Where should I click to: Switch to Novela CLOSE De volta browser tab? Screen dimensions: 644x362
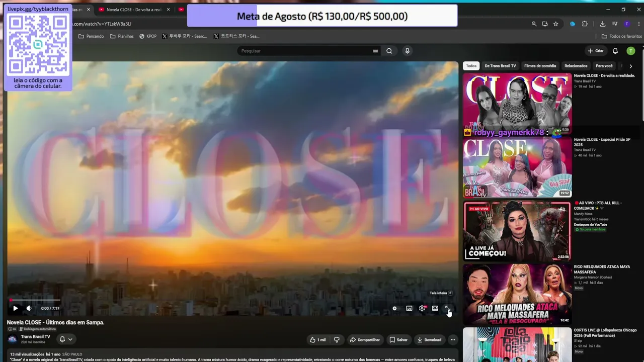[134, 10]
